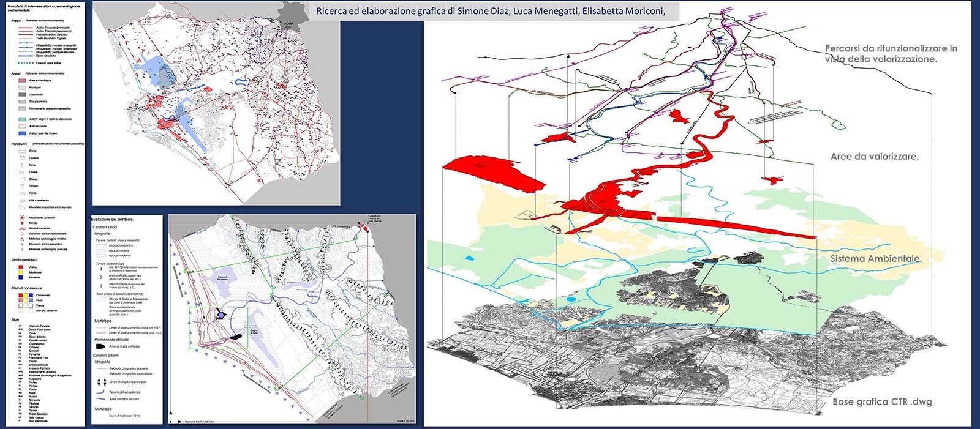The image size is (980, 429).
Task: Click the Linee di displuvio principali arrows symbol
Action: (x=100, y=382)
